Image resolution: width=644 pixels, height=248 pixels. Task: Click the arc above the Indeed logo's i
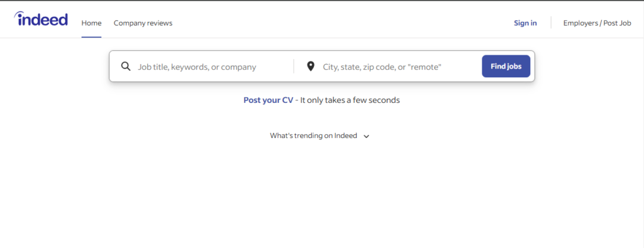18,14
